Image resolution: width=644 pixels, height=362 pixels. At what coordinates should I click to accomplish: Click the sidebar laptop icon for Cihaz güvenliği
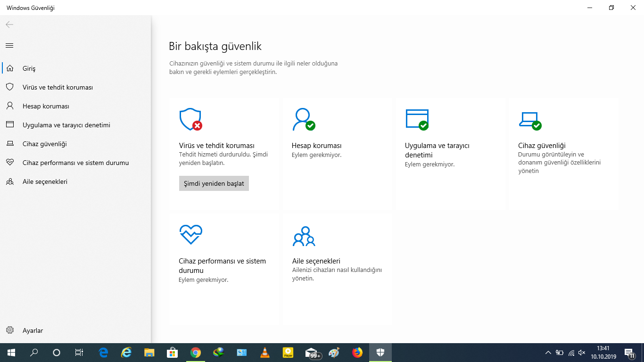click(10, 144)
